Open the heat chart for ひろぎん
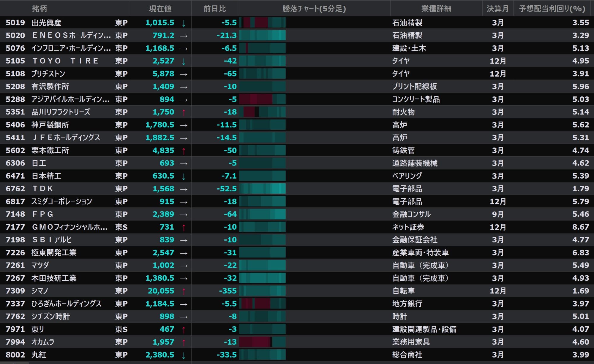This screenshot has height=364, width=594. pyautogui.click(x=262, y=303)
